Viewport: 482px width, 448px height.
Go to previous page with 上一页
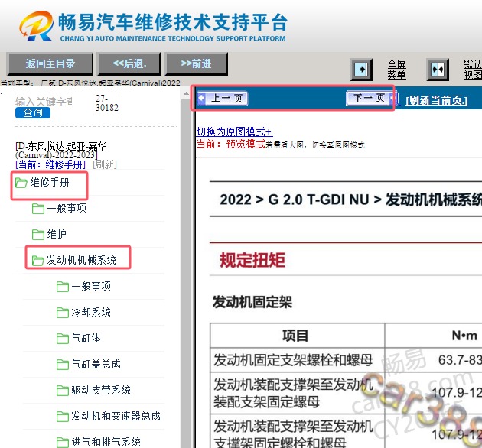tap(223, 99)
